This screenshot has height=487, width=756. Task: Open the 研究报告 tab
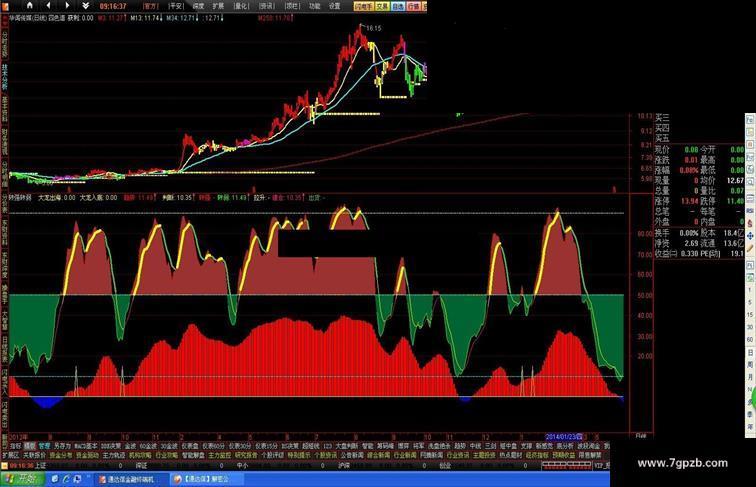pyautogui.click(x=245, y=455)
